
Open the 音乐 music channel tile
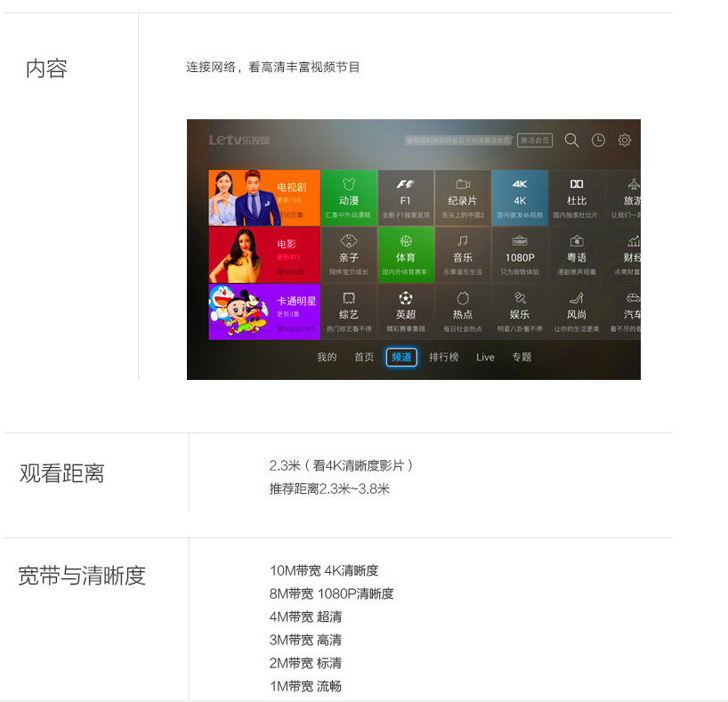463,254
